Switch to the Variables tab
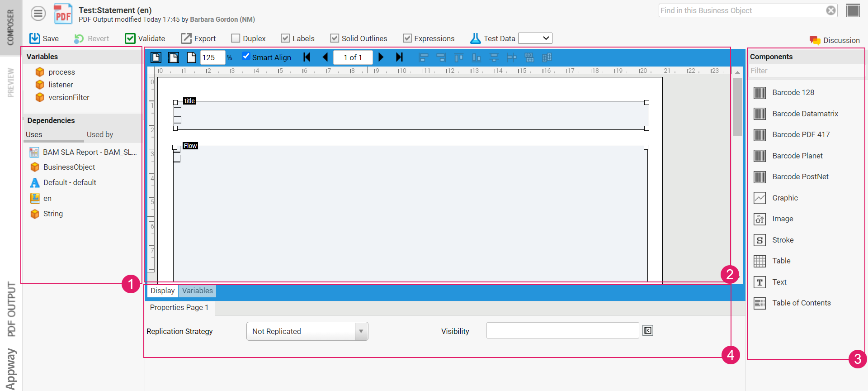 click(197, 291)
